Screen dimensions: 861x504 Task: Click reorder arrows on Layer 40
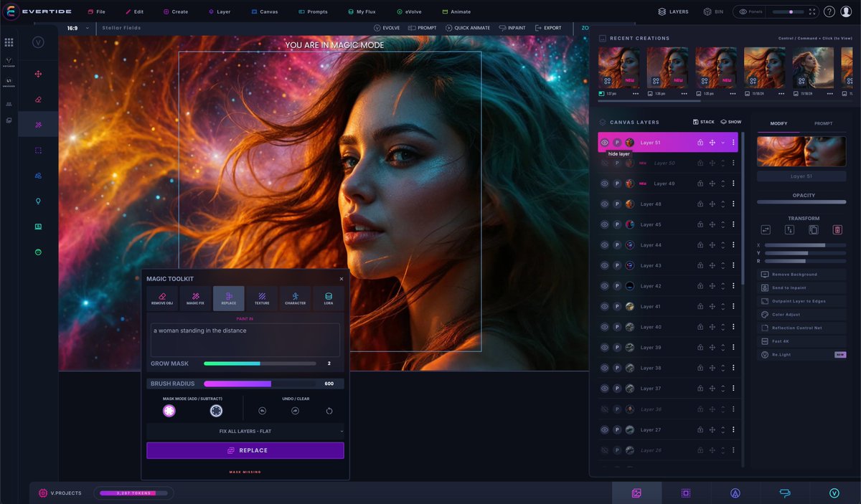pos(723,327)
